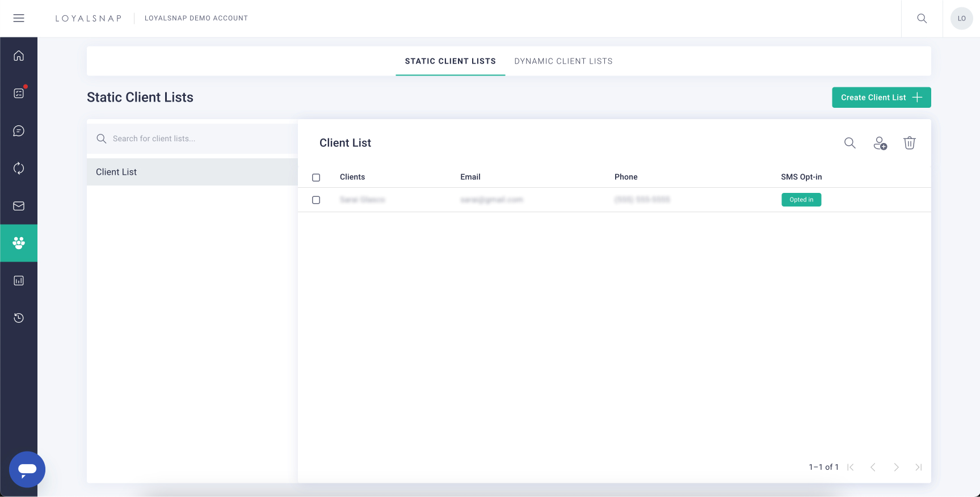The image size is (980, 497).
Task: Go to last page of results
Action: pos(919,467)
